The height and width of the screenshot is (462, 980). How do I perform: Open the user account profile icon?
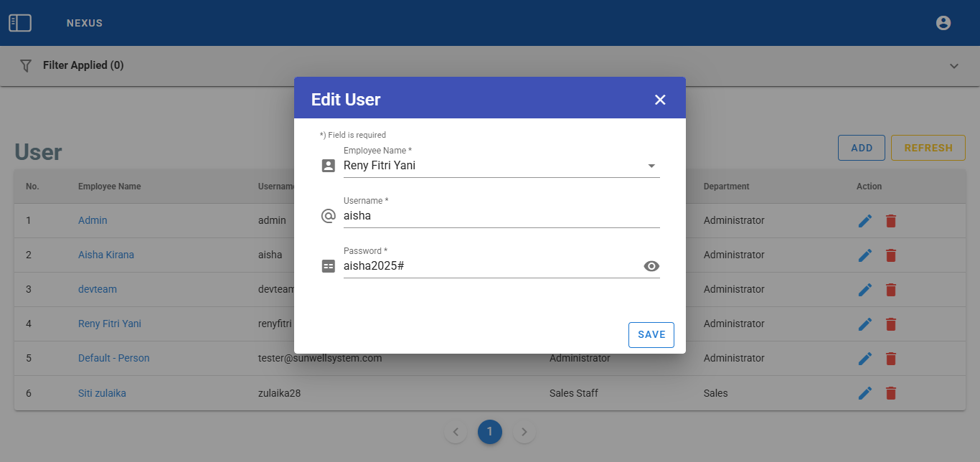coord(943,23)
